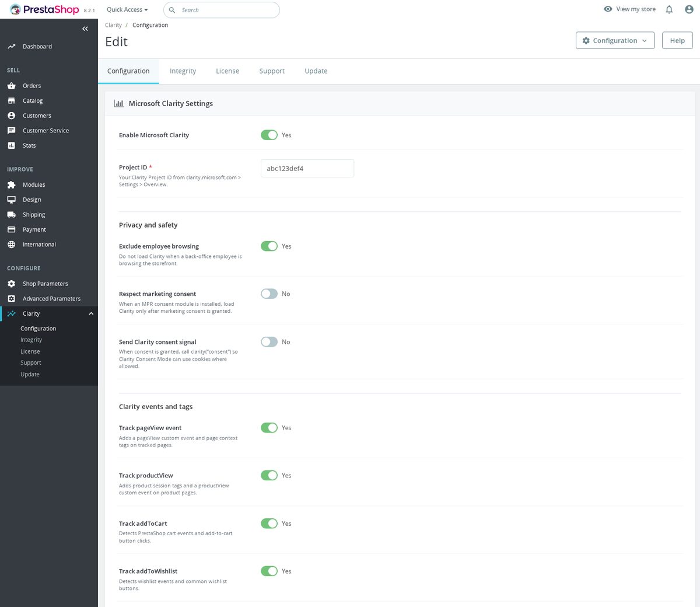
Task: Click the search magnifier icon
Action: [172, 10]
